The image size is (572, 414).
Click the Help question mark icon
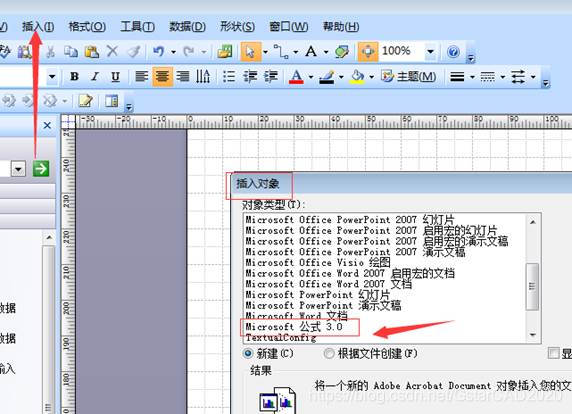[x=453, y=52]
